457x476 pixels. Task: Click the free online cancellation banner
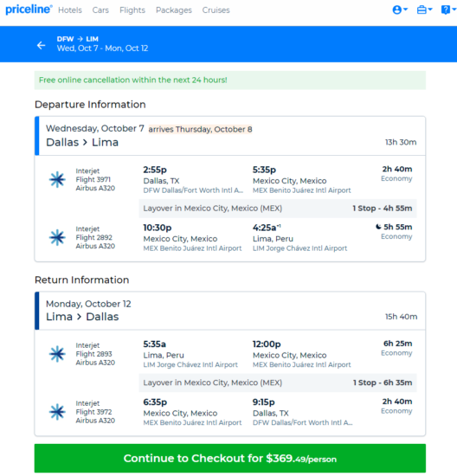pyautogui.click(x=230, y=80)
